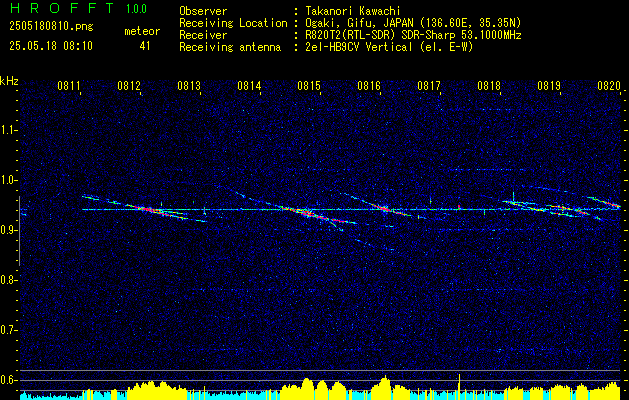The height and width of the screenshot is (400, 629).
Task: Click the 0.6 kHz axis label
Action: coord(9,380)
